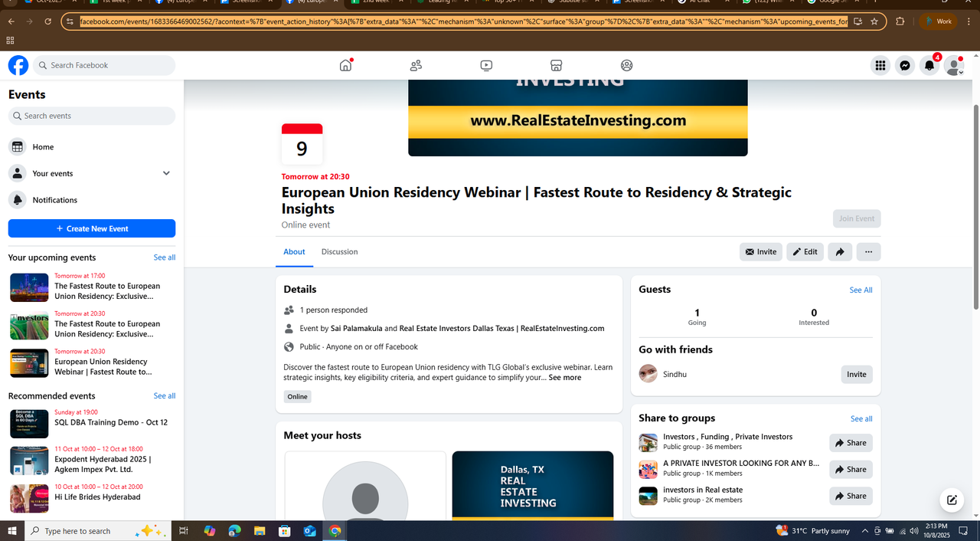Switch to the Discussion tab
The image size is (980, 541).
point(339,251)
